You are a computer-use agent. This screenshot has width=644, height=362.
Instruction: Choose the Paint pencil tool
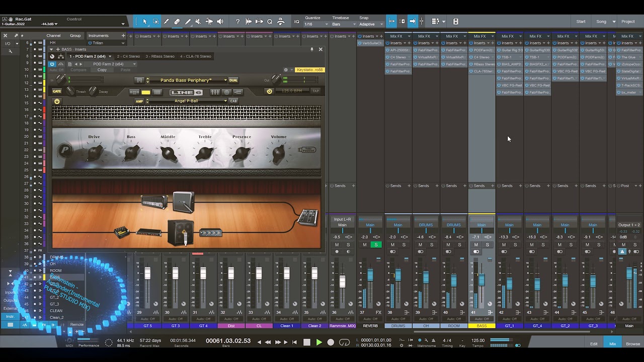[x=188, y=22]
